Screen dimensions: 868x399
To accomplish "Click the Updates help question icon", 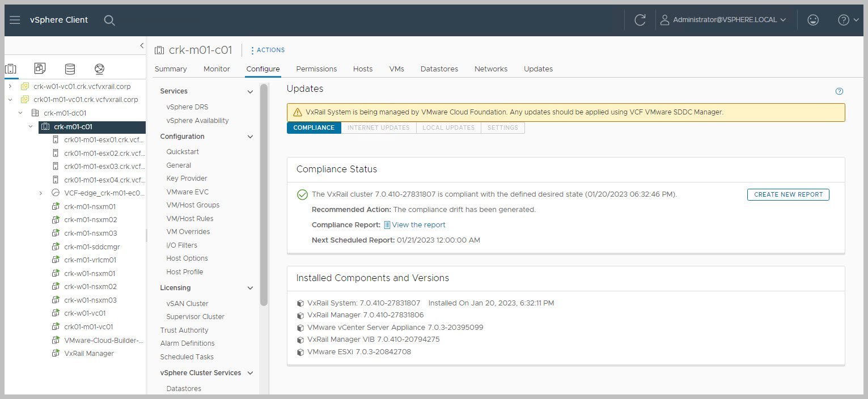I will point(840,91).
